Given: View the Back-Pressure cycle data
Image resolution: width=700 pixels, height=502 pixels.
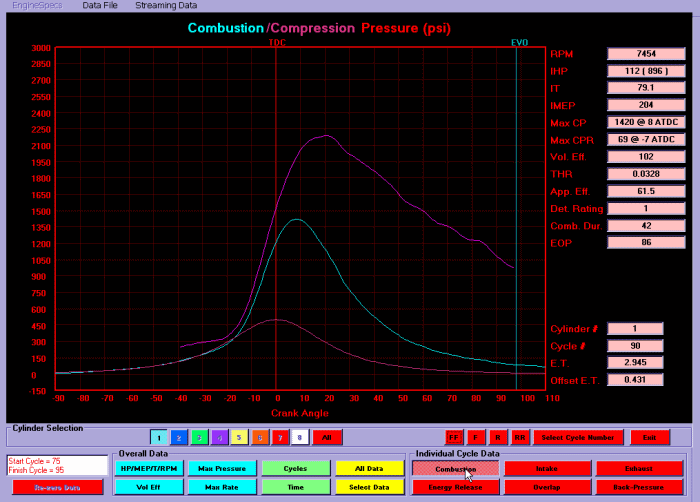Looking at the screenshot, I should point(638,487).
